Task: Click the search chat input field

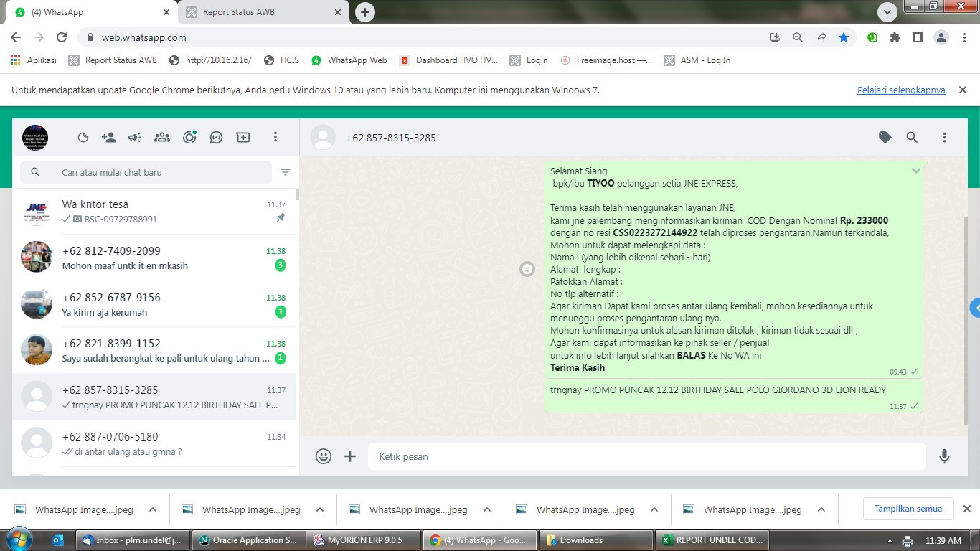Action: [x=146, y=172]
